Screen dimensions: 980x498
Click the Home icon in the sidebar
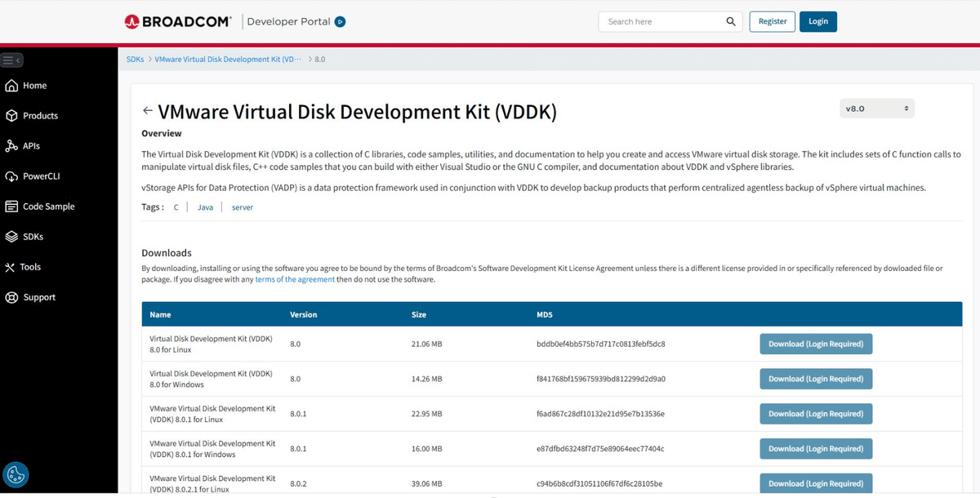tap(11, 85)
